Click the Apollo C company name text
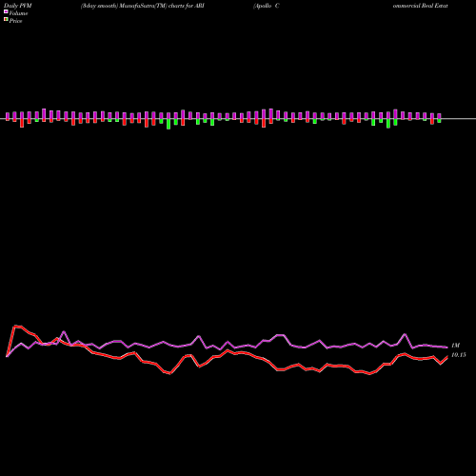This screenshot has width=476, height=476. pyautogui.click(x=267, y=6)
